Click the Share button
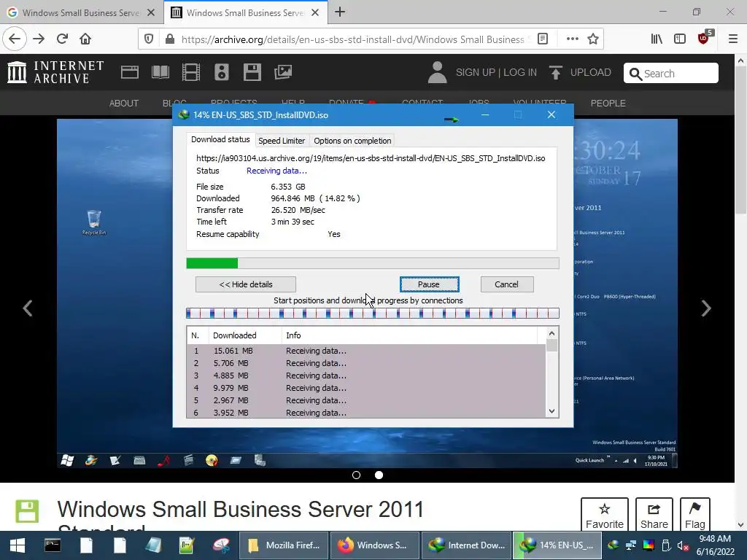Screen dimensions: 747x560 click(x=654, y=516)
